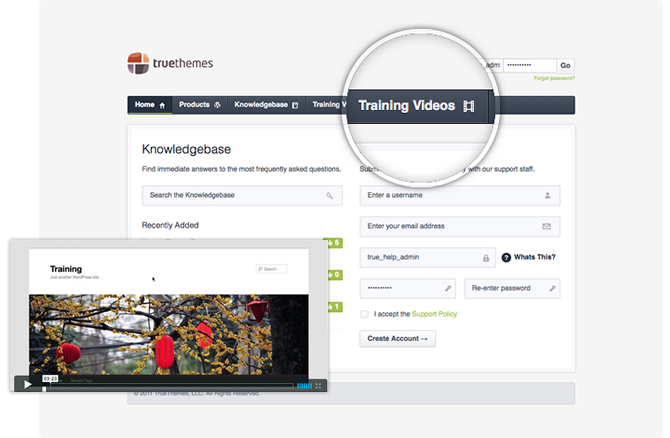Image resolution: width=670 pixels, height=438 pixels.
Task: Click the truethemes logo
Action: [x=170, y=63]
